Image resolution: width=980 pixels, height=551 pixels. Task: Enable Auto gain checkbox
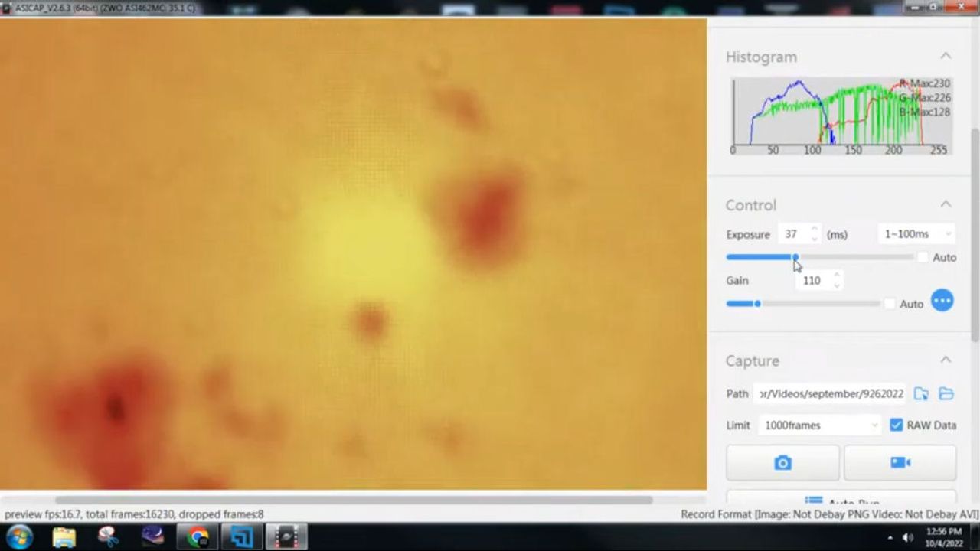pos(889,304)
